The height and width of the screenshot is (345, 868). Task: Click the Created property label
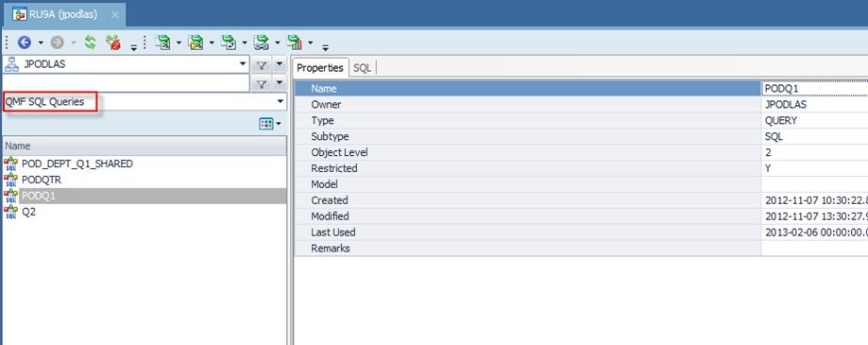point(330,200)
